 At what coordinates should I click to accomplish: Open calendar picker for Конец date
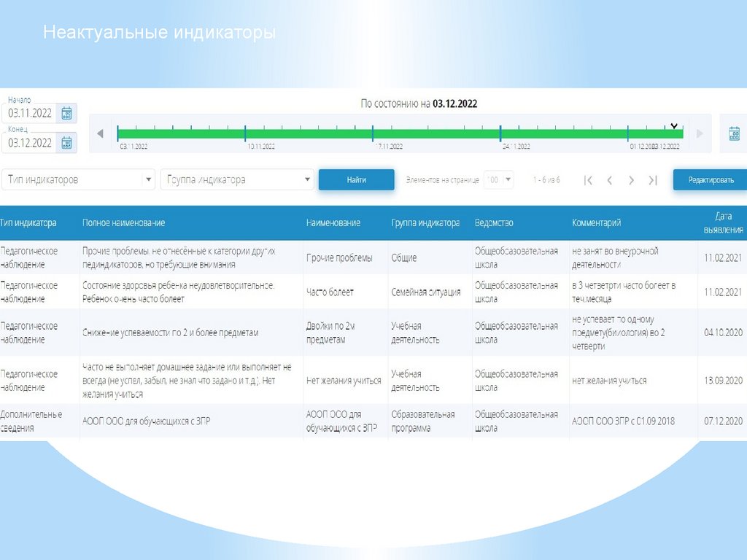(x=66, y=143)
